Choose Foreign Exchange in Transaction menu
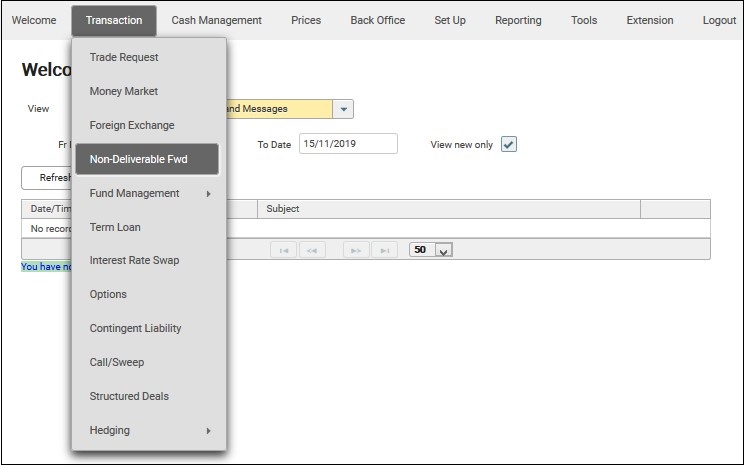 [x=132, y=125]
